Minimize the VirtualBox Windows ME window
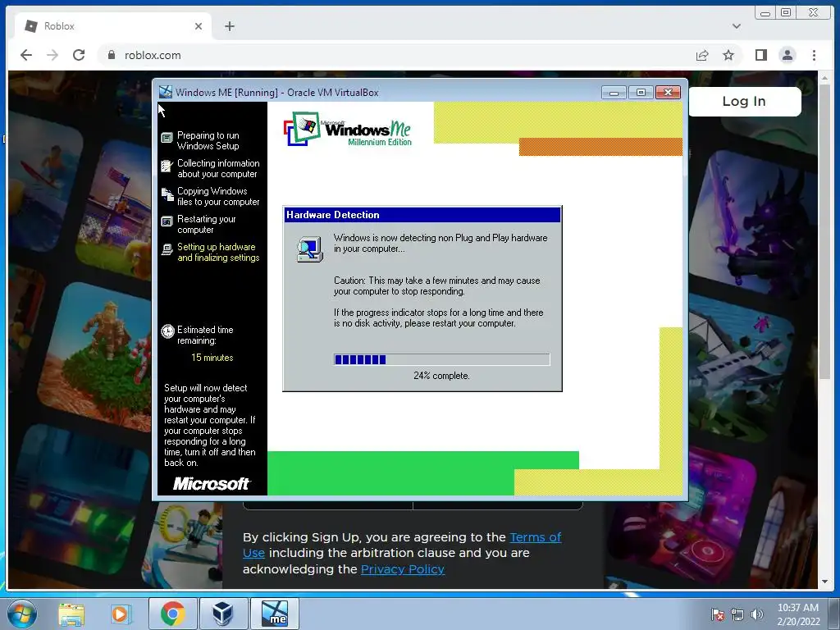This screenshot has width=840, height=630. pyautogui.click(x=614, y=93)
